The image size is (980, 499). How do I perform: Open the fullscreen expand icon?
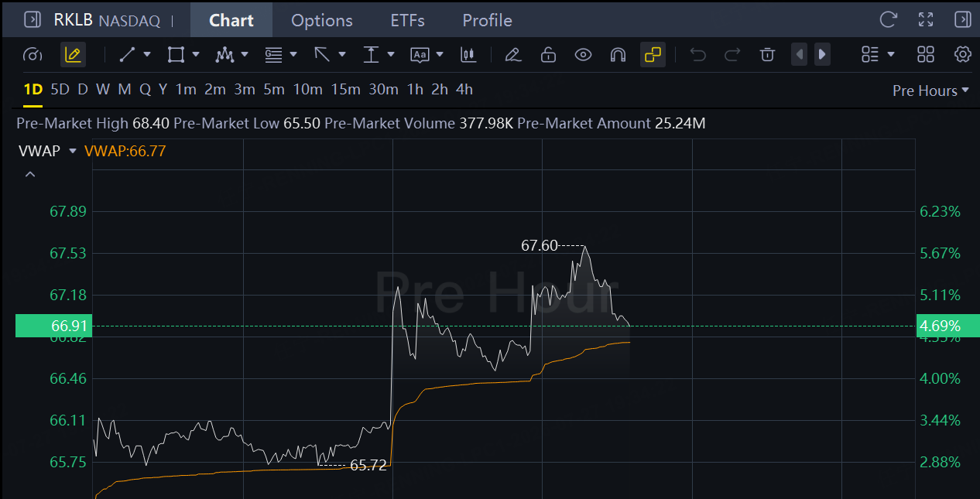point(926,20)
